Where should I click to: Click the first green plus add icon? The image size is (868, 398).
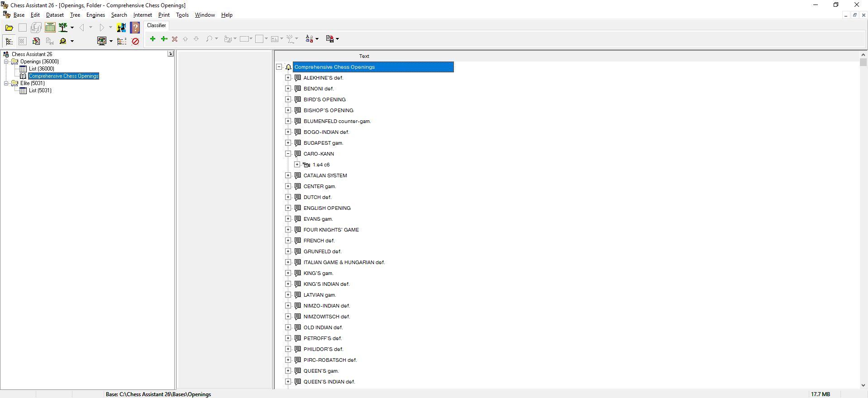coord(153,39)
